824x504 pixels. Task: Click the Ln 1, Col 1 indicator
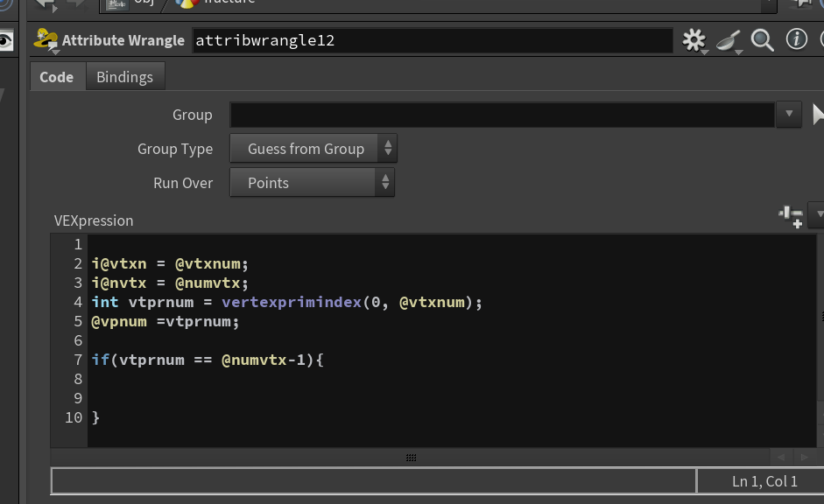tap(764, 481)
